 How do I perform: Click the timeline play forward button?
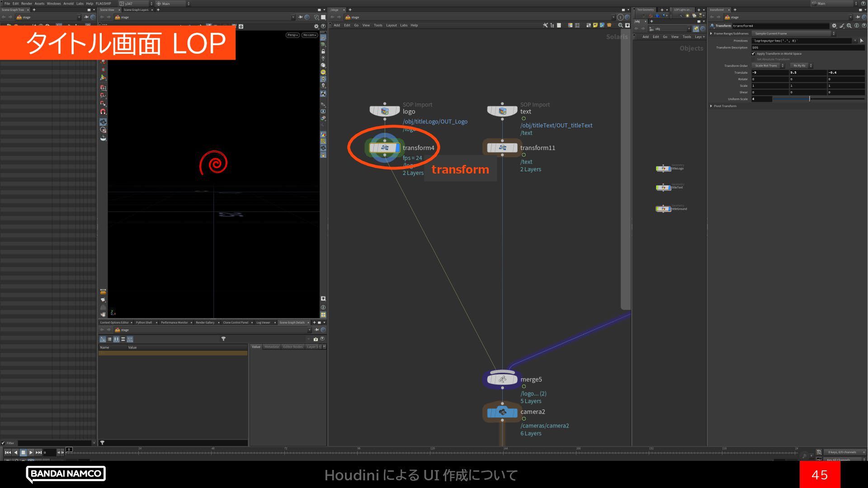point(31,452)
